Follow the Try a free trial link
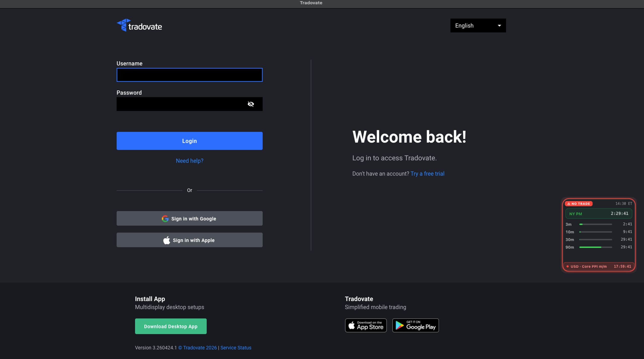644x359 pixels. (x=427, y=174)
